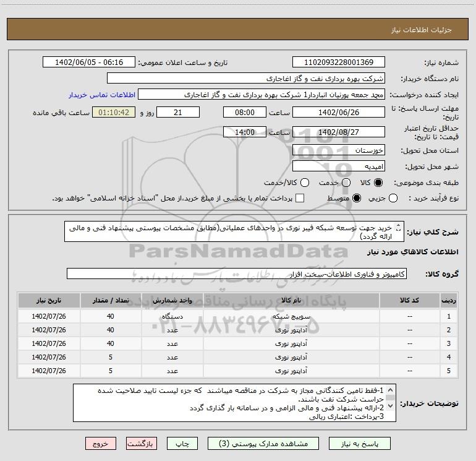Click the 'جزئیات اطلاعات نیاز' header title
The width and height of the screenshot is (476, 461).
422,30
